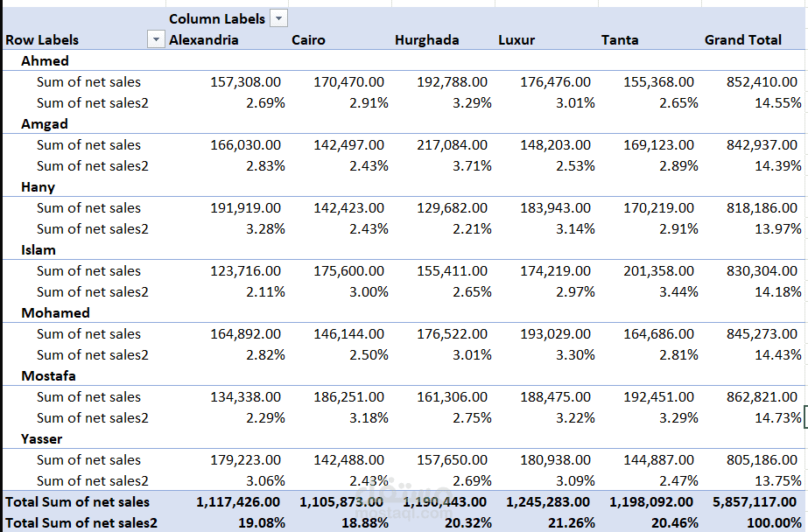Select the Ahmed row group label
808x532 pixels.
[x=45, y=60]
